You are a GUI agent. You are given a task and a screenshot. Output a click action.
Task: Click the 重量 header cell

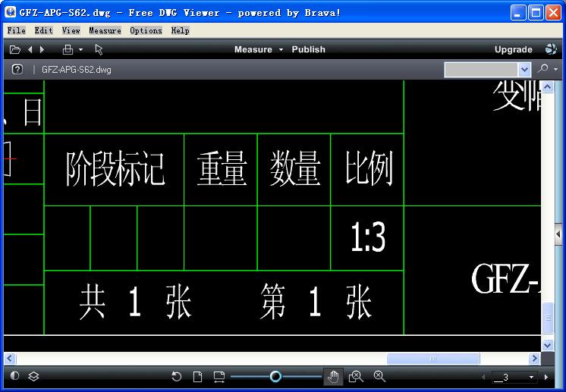[x=222, y=169]
